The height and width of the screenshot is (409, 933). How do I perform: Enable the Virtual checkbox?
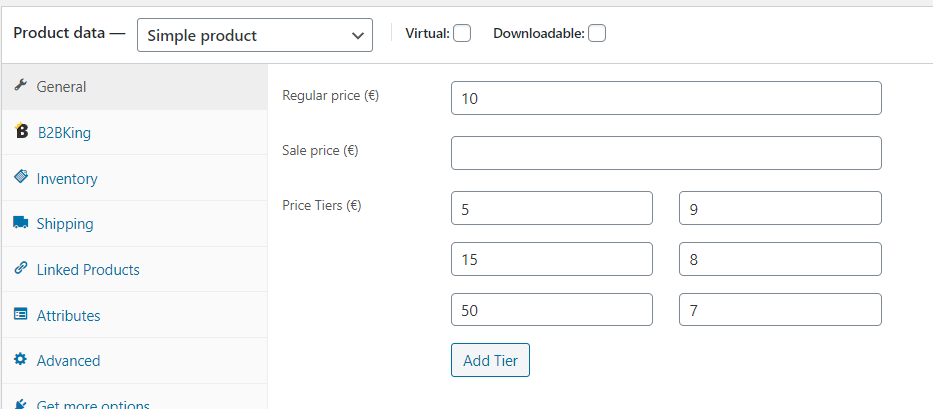[461, 33]
